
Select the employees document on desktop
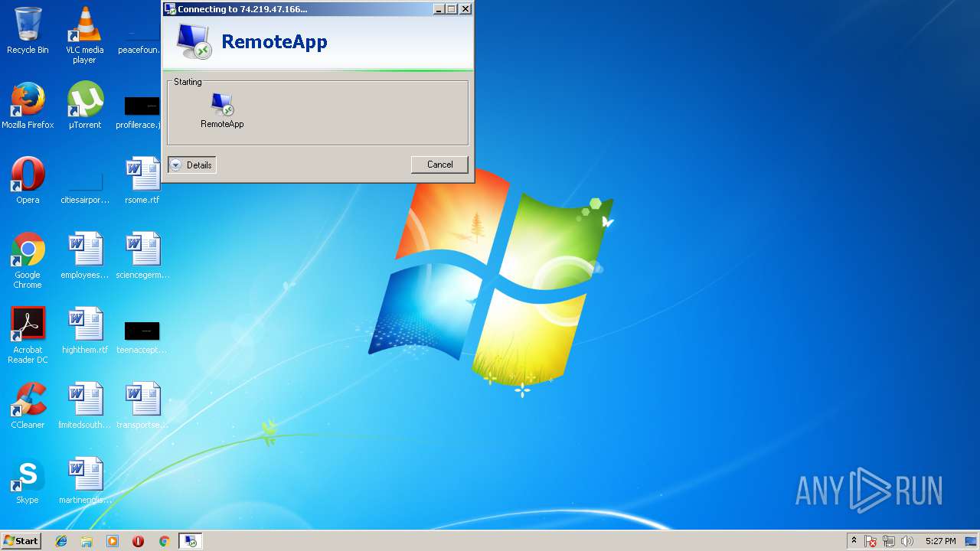pos(84,256)
